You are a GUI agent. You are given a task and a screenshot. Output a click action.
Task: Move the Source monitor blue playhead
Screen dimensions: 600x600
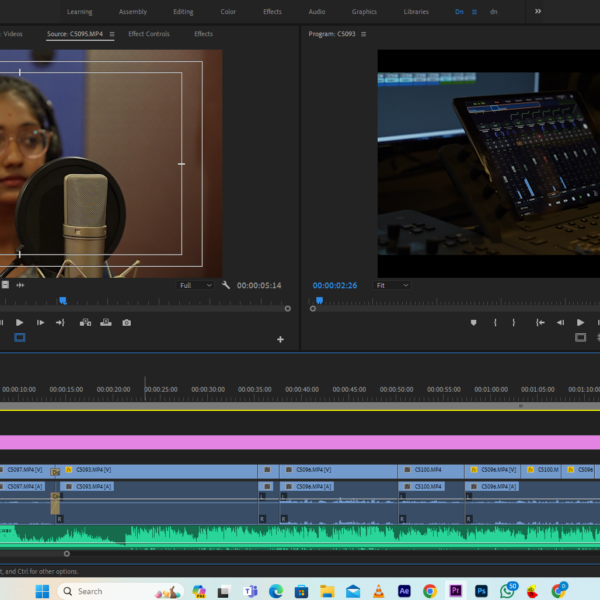point(63,300)
